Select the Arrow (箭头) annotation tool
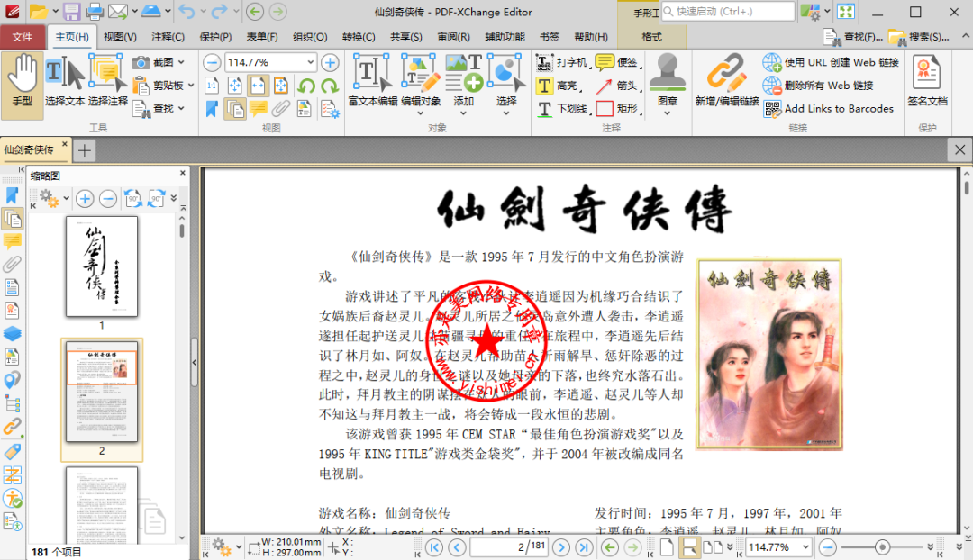 click(x=616, y=86)
